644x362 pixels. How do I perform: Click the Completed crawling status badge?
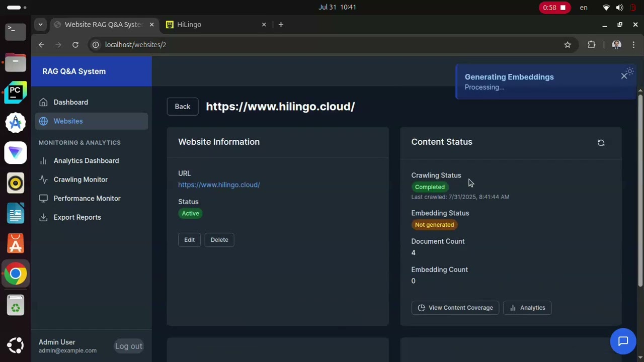pyautogui.click(x=430, y=187)
